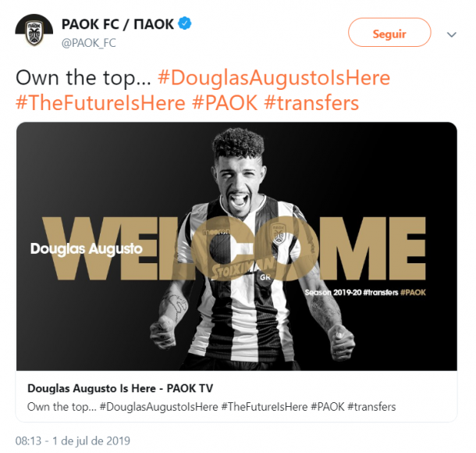Expand the tweet options chevron menu
This screenshot has width=476, height=453.
[451, 34]
